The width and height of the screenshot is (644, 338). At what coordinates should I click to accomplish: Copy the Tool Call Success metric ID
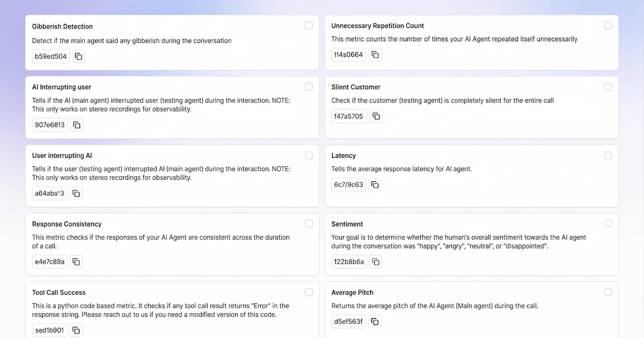(x=76, y=330)
